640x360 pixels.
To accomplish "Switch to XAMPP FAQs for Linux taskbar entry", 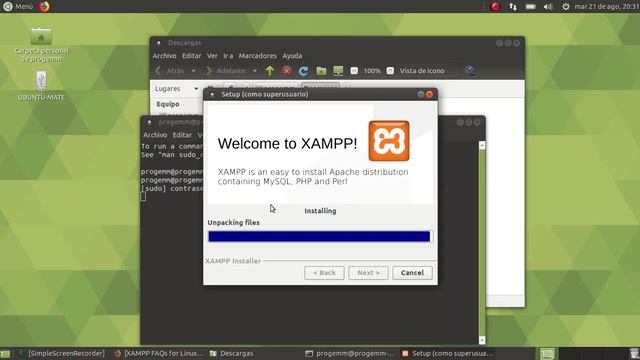I will pyautogui.click(x=159, y=353).
